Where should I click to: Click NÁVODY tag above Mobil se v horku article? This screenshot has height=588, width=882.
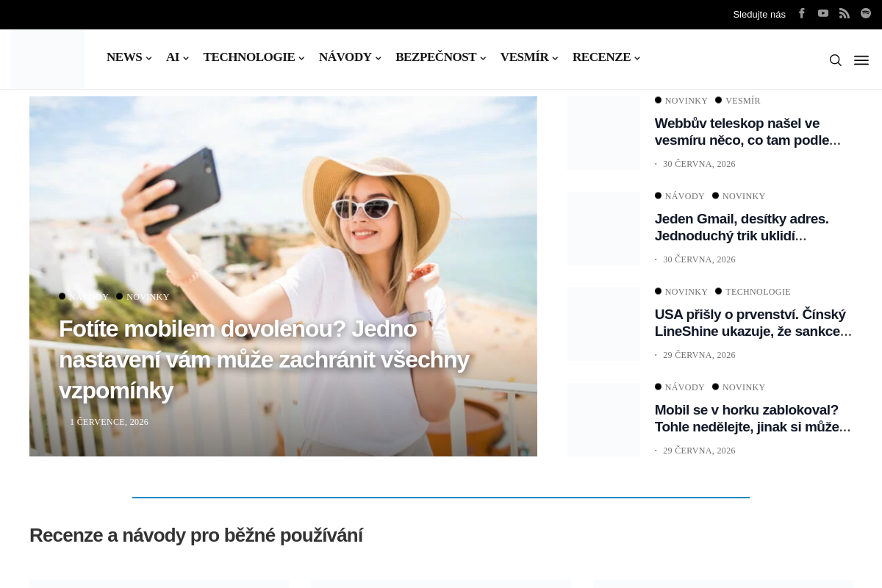click(x=685, y=387)
